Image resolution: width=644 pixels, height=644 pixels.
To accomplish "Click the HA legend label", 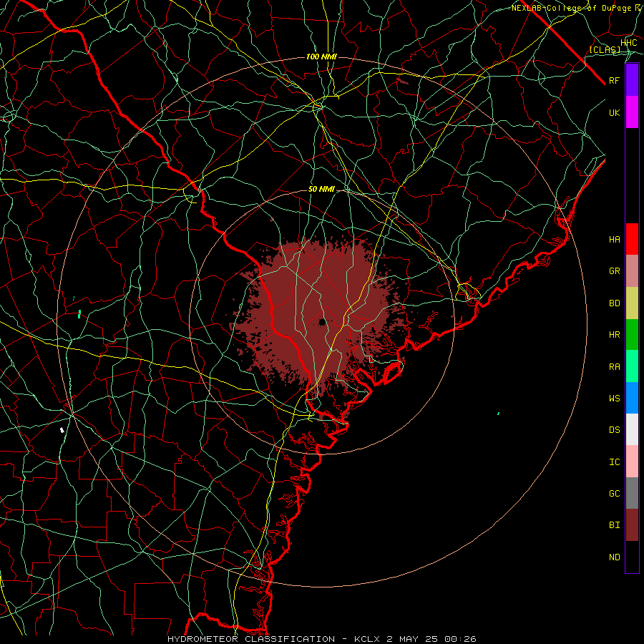I will click(x=614, y=240).
